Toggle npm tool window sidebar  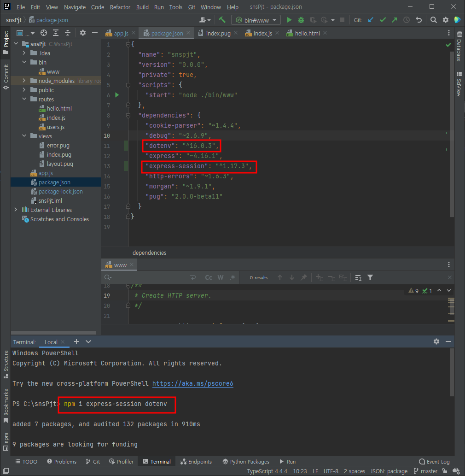[x=6, y=442]
